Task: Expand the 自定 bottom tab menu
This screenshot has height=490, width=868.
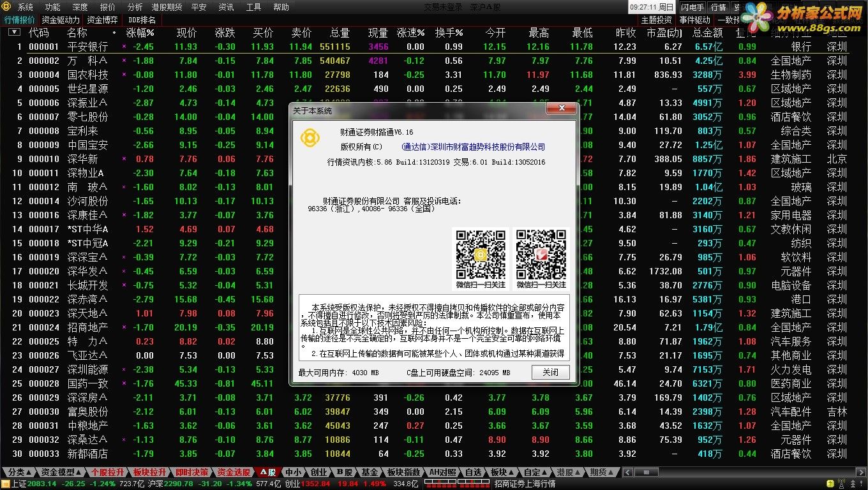Action: [x=535, y=472]
